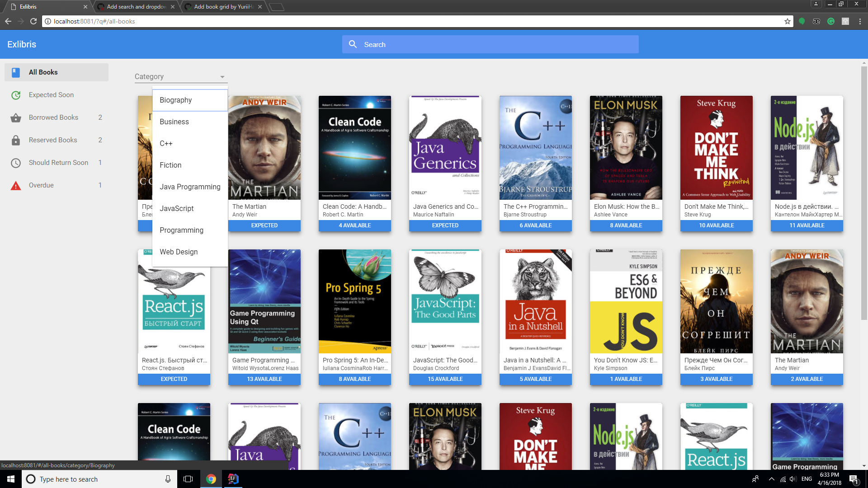Click the 6 AVAILABLE button for C++ book
Viewport: 868px width, 488px height.
point(536,225)
